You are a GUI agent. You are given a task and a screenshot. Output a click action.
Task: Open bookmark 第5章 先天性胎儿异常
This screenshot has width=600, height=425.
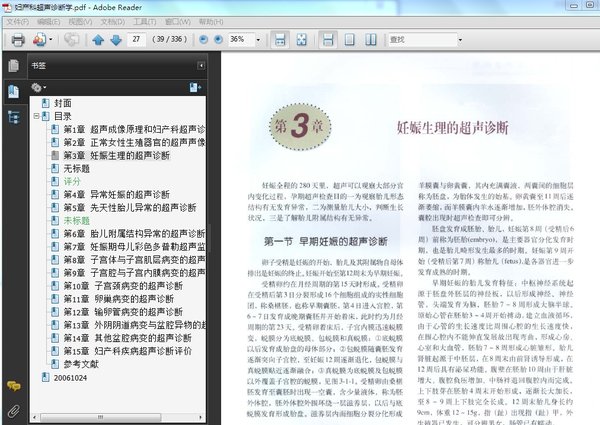click(x=130, y=207)
